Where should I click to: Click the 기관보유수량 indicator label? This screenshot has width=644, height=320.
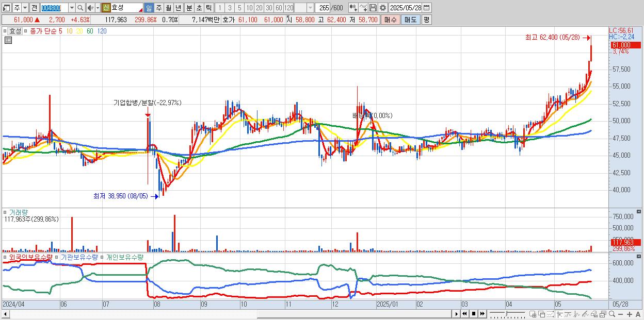pos(79,257)
